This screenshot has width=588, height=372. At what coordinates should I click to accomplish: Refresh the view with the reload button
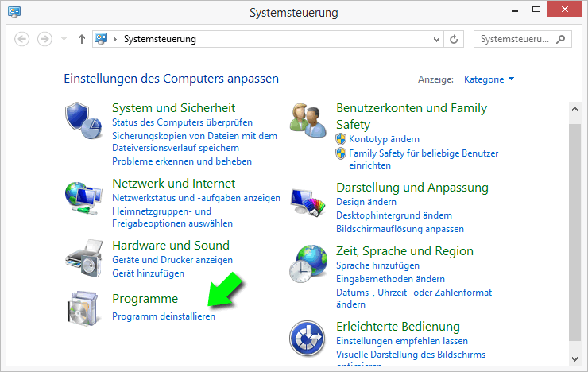pyautogui.click(x=454, y=39)
